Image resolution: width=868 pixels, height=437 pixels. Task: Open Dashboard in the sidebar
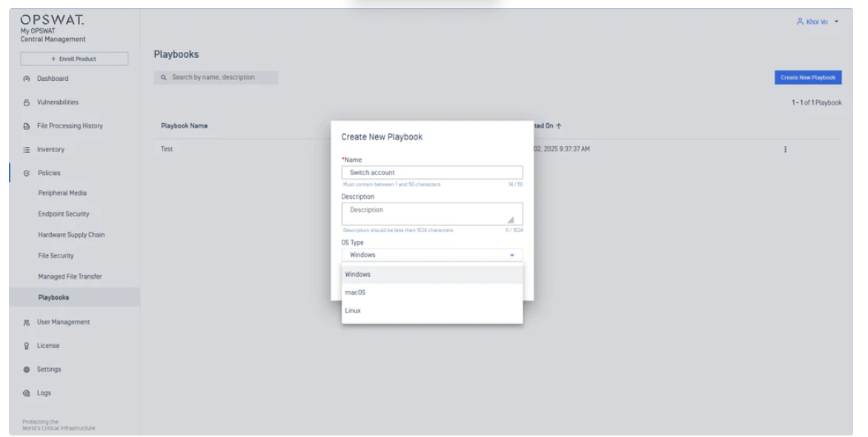coord(53,79)
